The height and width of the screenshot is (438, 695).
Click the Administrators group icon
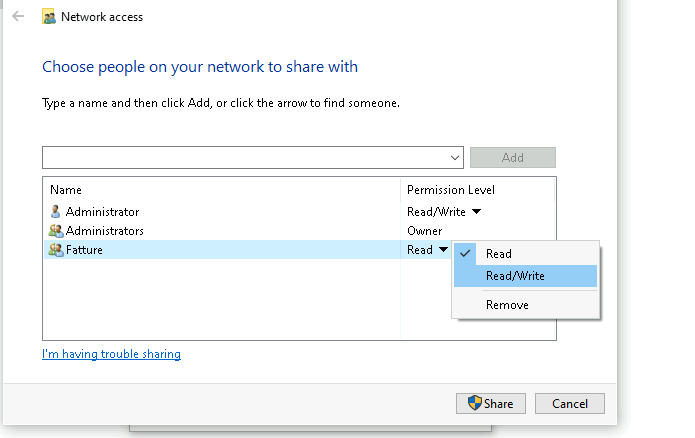pyautogui.click(x=56, y=231)
